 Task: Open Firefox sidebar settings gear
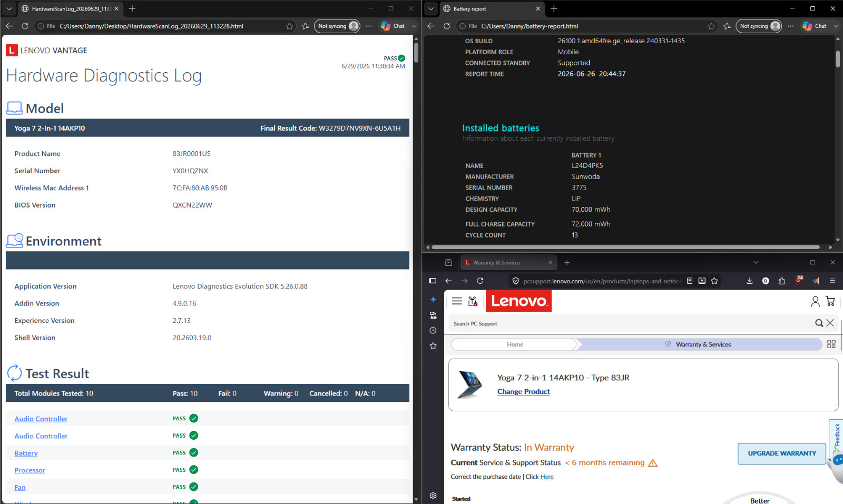tap(433, 496)
